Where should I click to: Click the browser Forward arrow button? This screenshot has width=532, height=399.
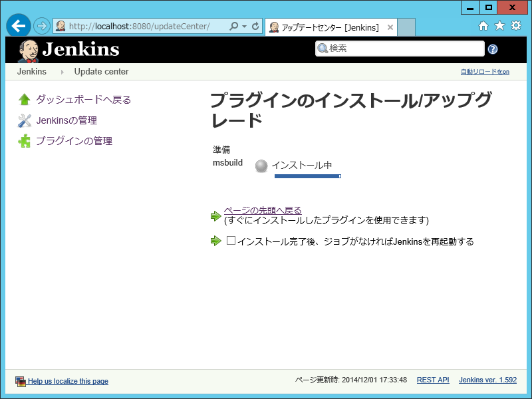(x=42, y=26)
